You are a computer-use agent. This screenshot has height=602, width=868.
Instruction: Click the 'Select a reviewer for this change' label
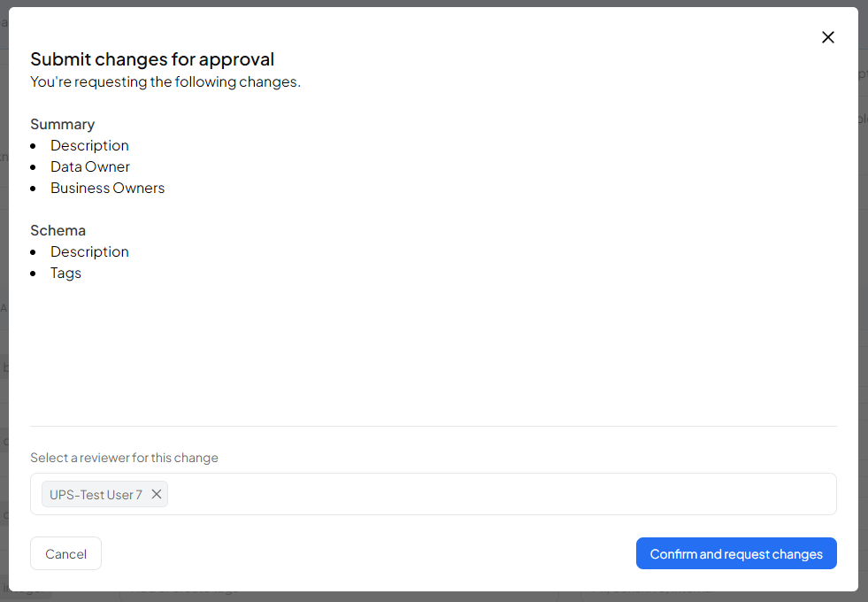[124, 458]
